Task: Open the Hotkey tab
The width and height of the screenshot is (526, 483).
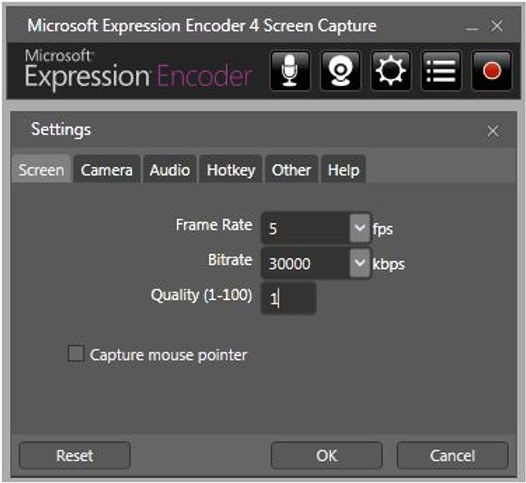Action: click(231, 169)
